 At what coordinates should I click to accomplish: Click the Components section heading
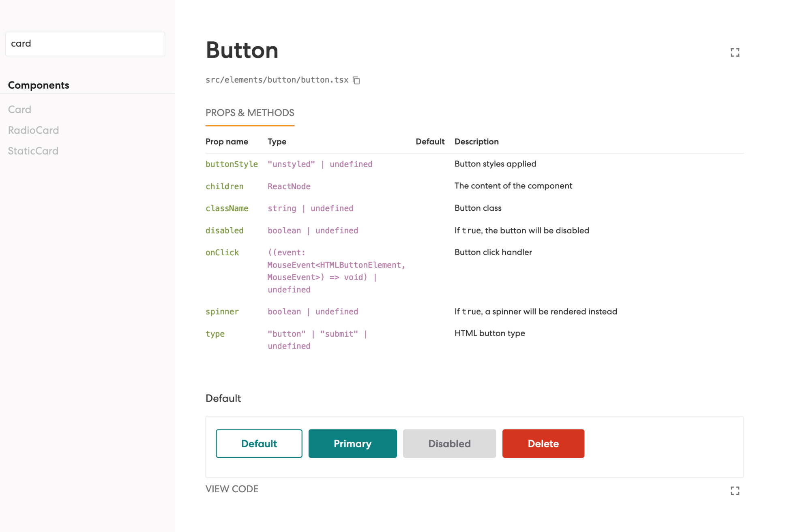pos(39,85)
